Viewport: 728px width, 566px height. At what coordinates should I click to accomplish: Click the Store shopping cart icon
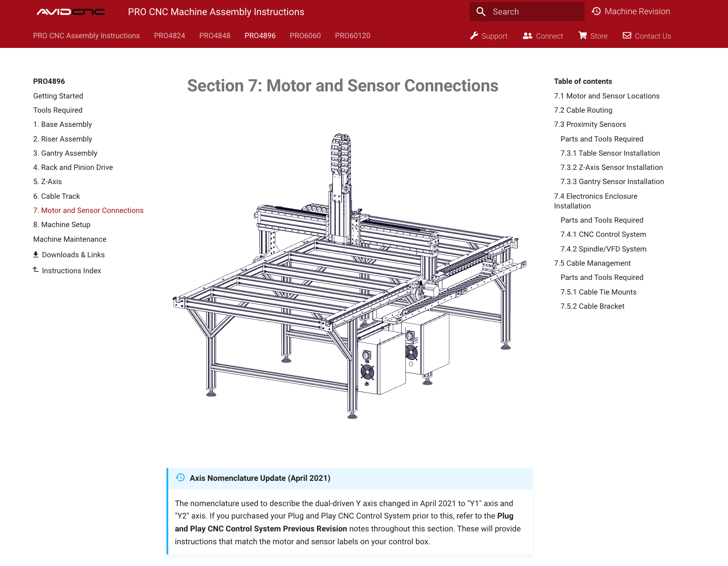pyautogui.click(x=582, y=35)
